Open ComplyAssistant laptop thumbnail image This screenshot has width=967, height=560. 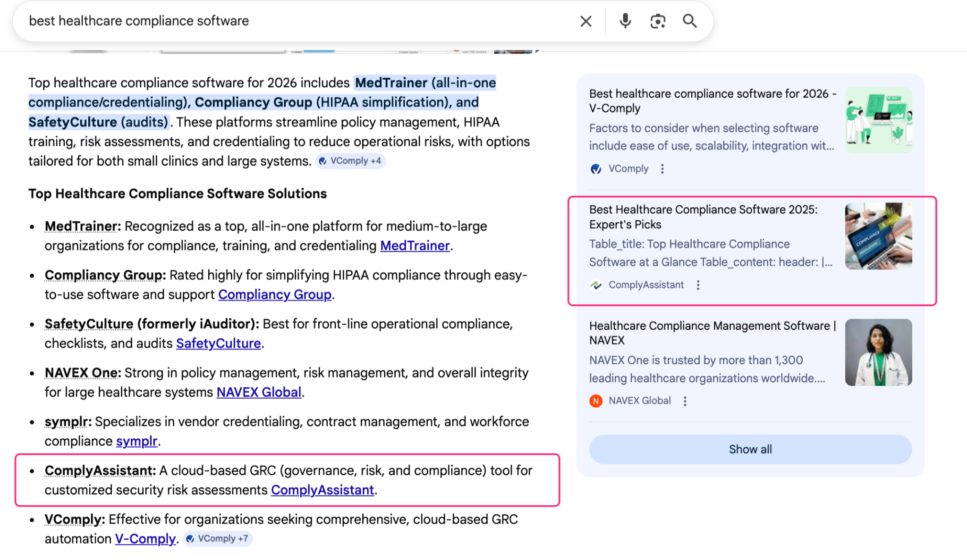point(878,236)
